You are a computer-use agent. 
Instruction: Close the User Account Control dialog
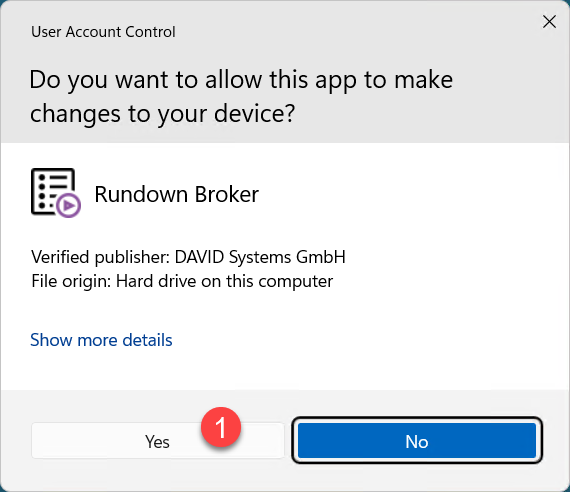pyautogui.click(x=549, y=22)
